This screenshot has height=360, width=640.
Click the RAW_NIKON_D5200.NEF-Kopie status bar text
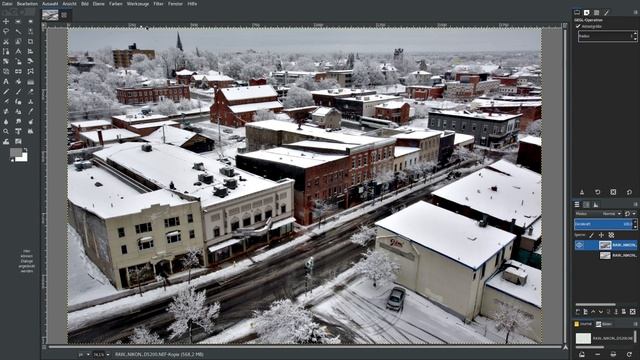pyautogui.click(x=159, y=355)
